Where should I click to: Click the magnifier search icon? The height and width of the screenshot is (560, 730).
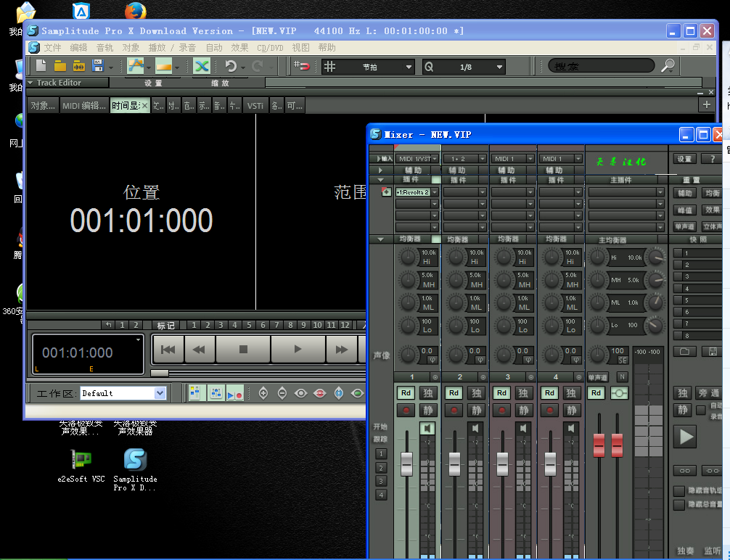[x=668, y=66]
